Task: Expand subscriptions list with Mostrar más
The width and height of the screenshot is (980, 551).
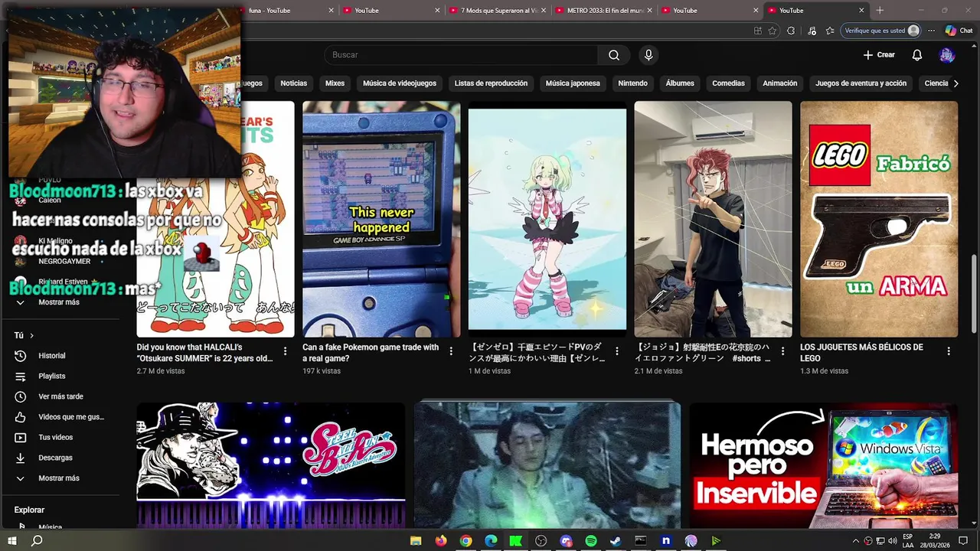Action: [x=59, y=302]
